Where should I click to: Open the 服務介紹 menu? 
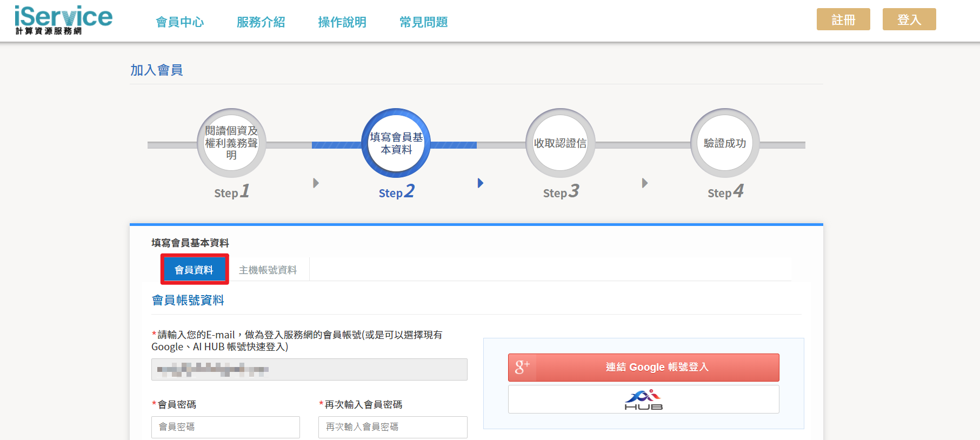click(261, 22)
